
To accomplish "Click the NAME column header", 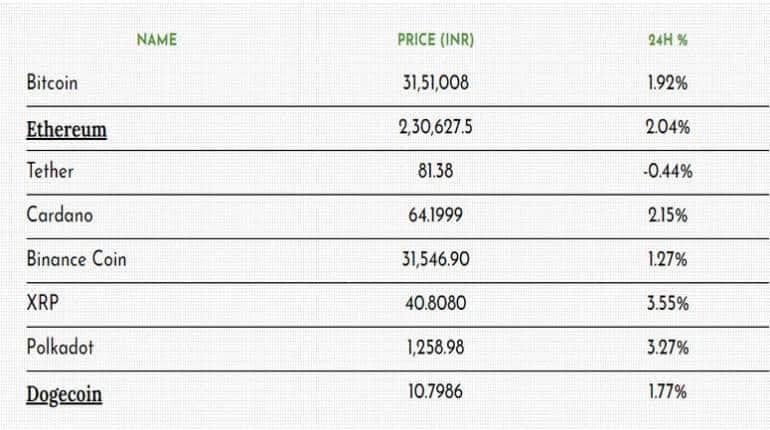I will point(156,40).
